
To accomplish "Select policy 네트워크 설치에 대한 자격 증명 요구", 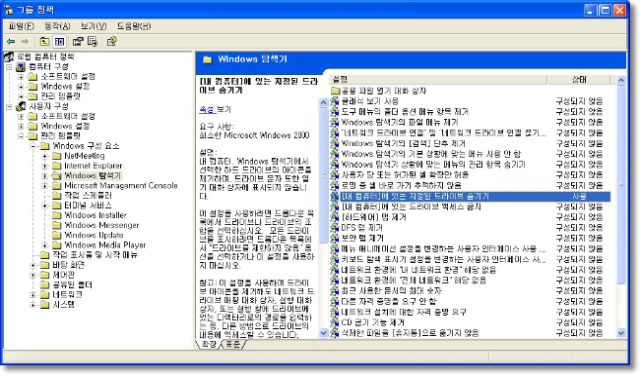I will (x=404, y=312).
